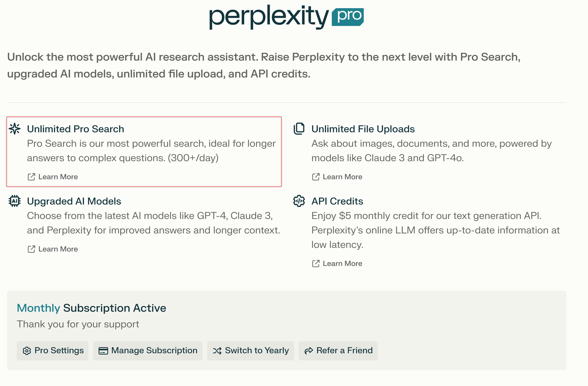
Task: Click Refer a Friend
Action: click(338, 351)
